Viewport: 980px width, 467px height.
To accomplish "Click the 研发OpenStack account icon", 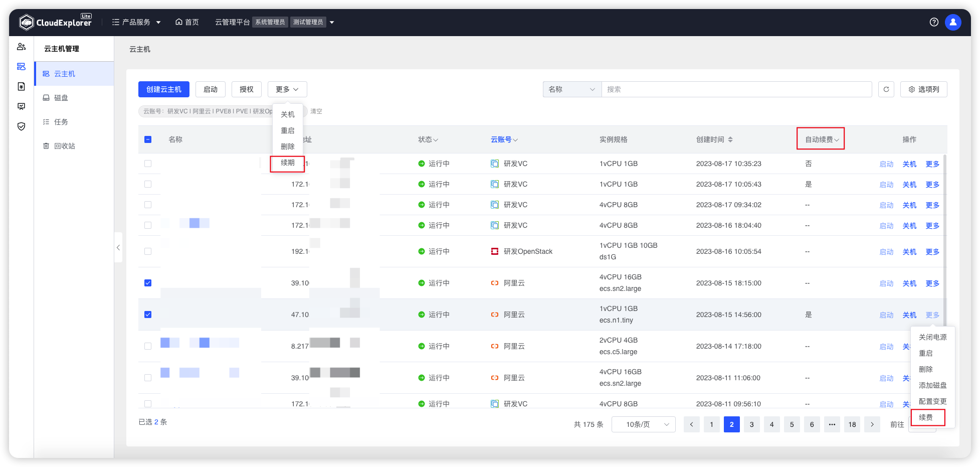I will [495, 251].
